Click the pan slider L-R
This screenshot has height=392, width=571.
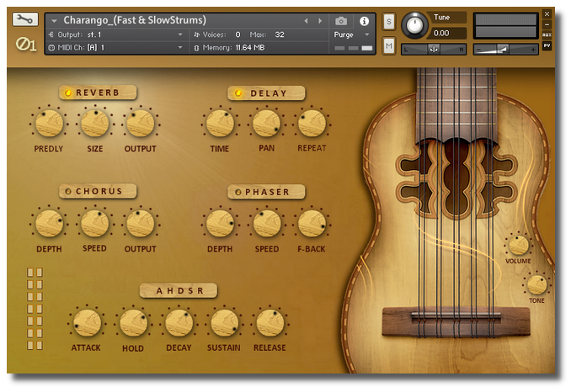(x=434, y=49)
